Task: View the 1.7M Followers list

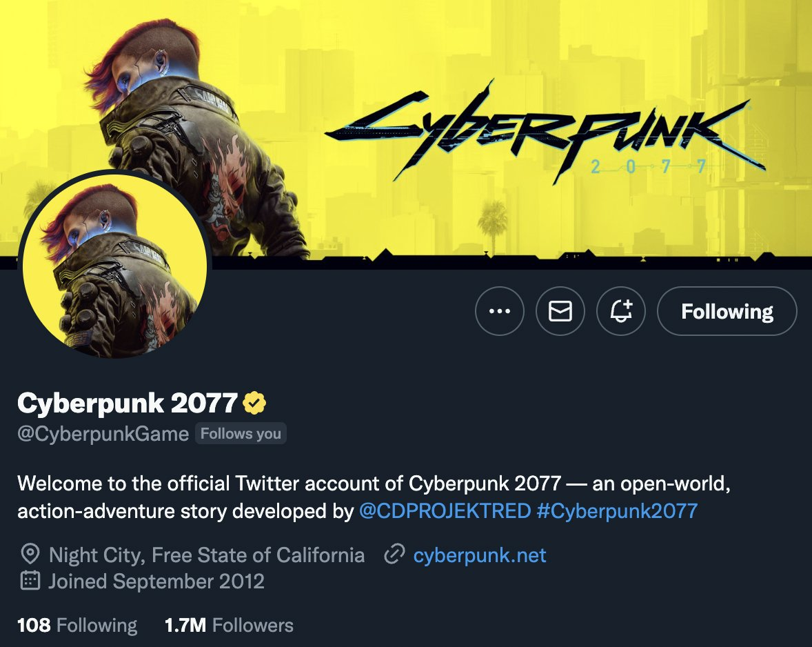Action: point(229,626)
